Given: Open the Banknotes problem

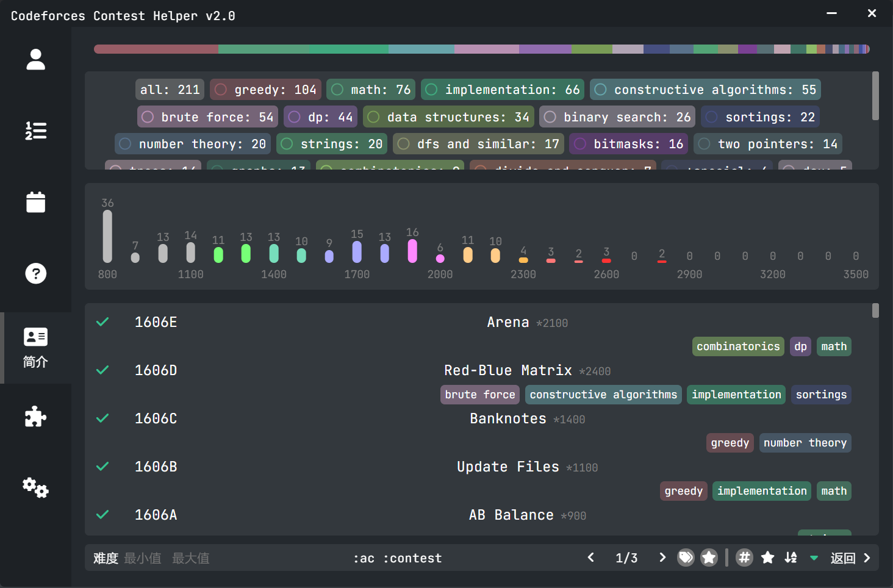Looking at the screenshot, I should pyautogui.click(x=508, y=418).
